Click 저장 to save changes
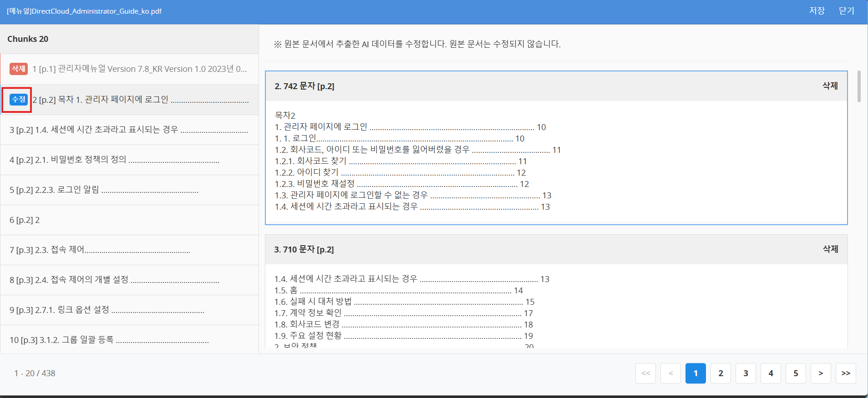The width and height of the screenshot is (868, 398). pyautogui.click(x=817, y=11)
